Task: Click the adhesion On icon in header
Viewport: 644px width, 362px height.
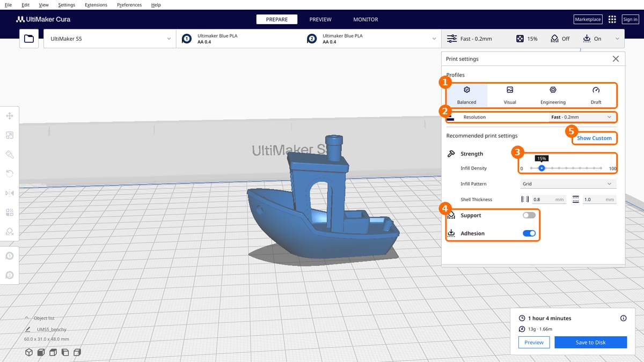Action: 587,39
